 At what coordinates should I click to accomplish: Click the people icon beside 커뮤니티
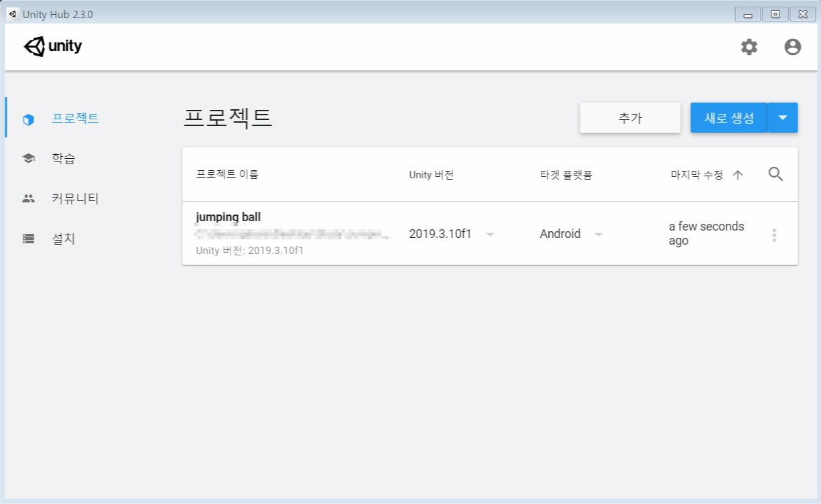click(28, 198)
